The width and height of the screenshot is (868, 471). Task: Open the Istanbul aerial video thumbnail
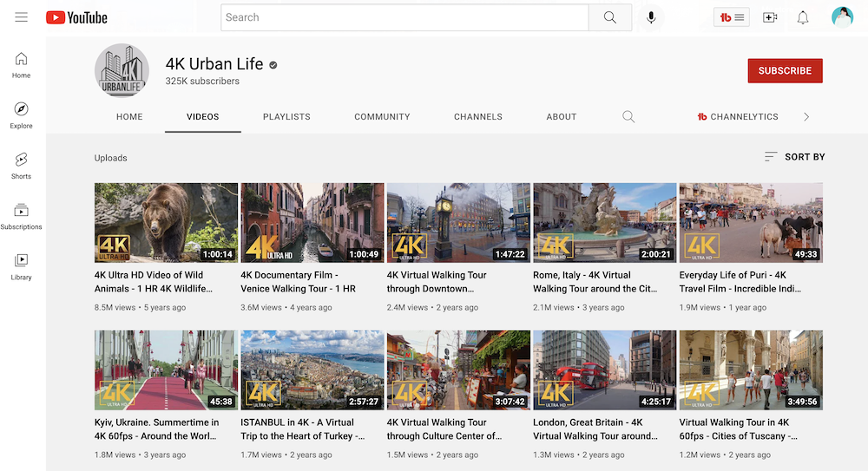tap(312, 370)
